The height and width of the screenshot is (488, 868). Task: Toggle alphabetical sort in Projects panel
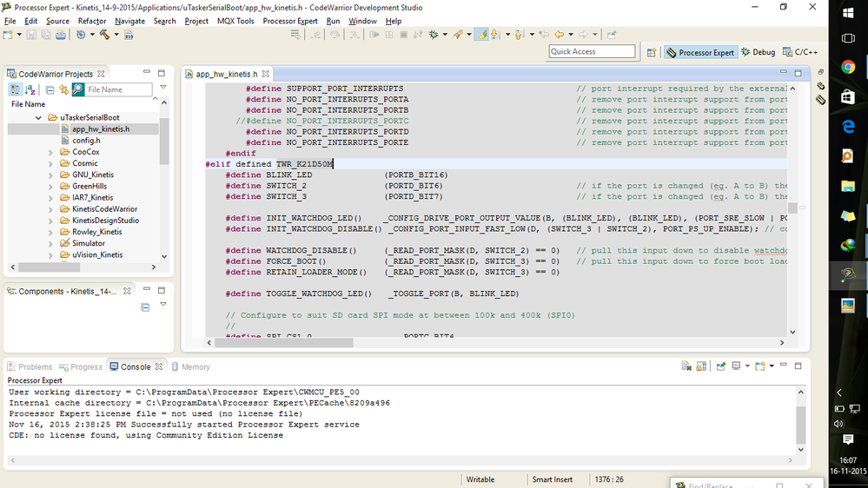(30, 89)
